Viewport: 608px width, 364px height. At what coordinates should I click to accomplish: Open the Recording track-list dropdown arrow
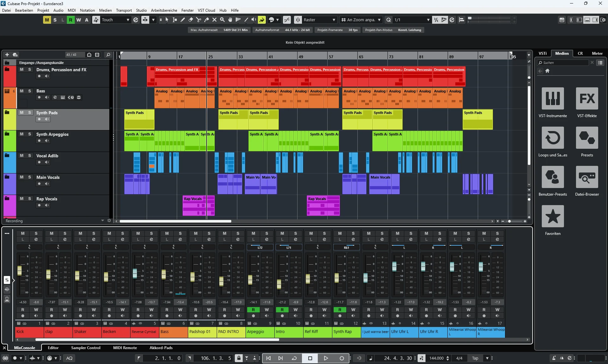[x=102, y=221]
